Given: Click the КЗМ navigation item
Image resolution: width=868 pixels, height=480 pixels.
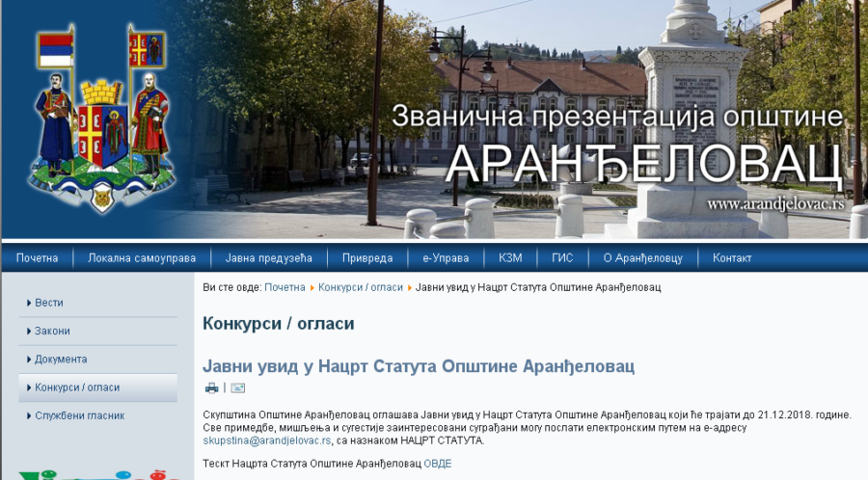Looking at the screenshot, I should coord(510,258).
